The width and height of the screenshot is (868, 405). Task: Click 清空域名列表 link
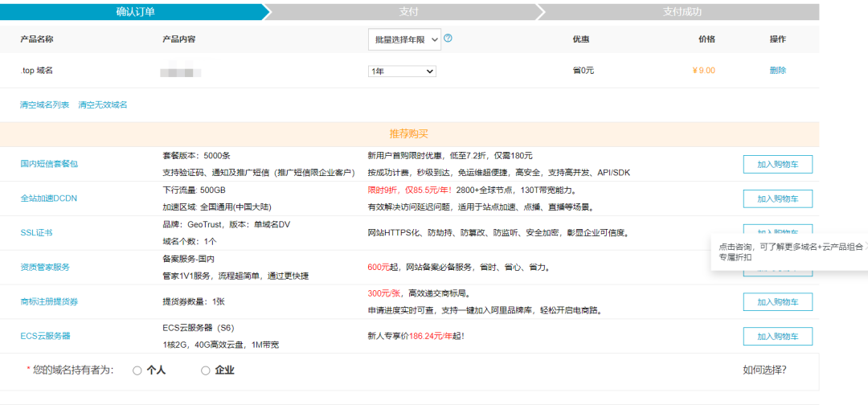pos(44,104)
